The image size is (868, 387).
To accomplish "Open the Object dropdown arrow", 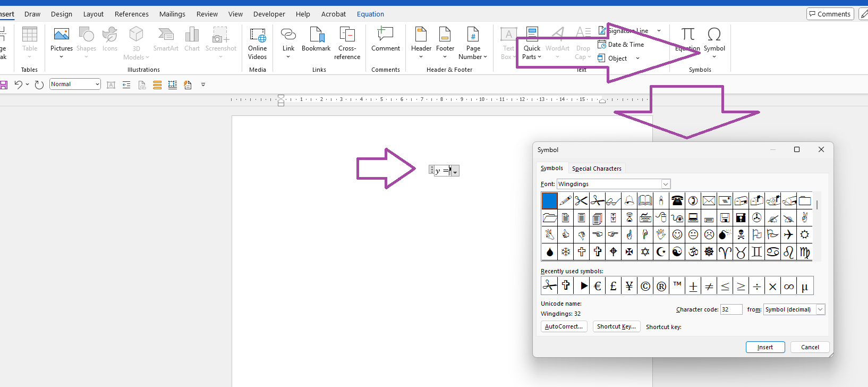I will click(x=637, y=58).
